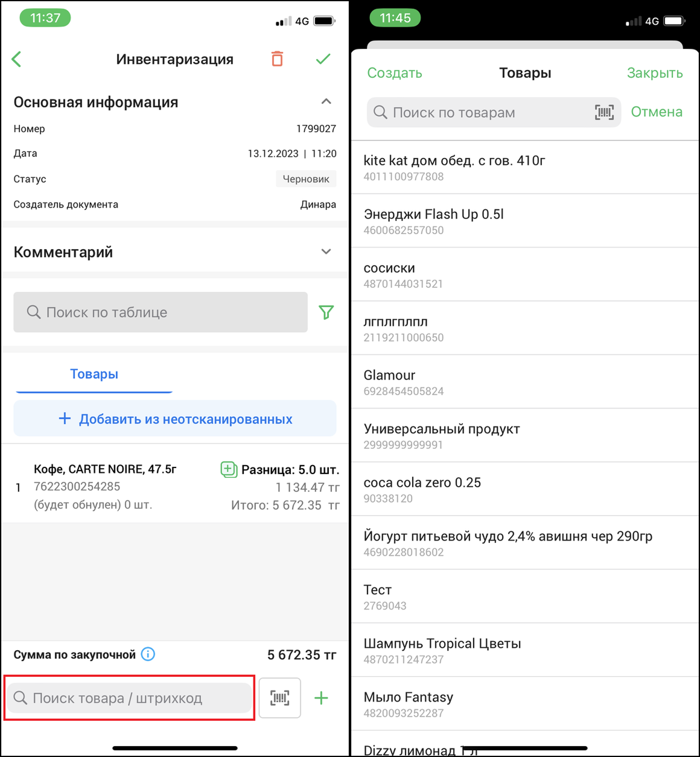Tap Закрыть to dismiss products list
This screenshot has height=757, width=700.
click(x=655, y=73)
